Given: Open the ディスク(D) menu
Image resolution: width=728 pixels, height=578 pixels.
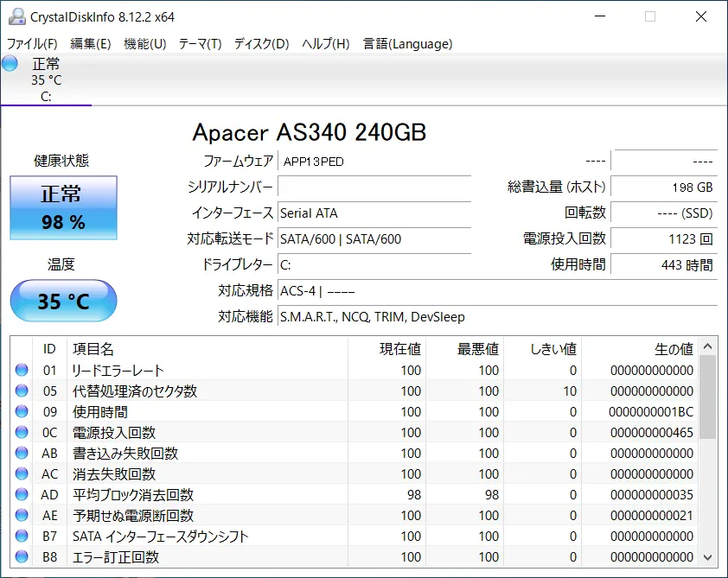Looking at the screenshot, I should click(261, 43).
